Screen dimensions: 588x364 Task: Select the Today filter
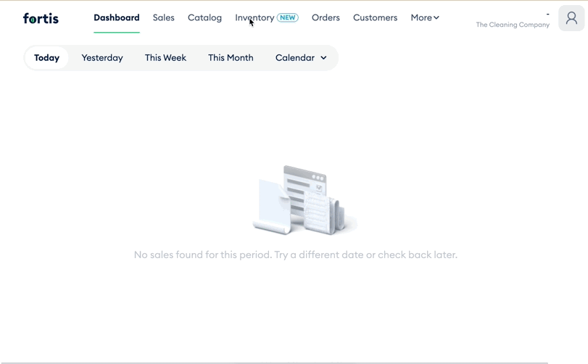point(47,58)
